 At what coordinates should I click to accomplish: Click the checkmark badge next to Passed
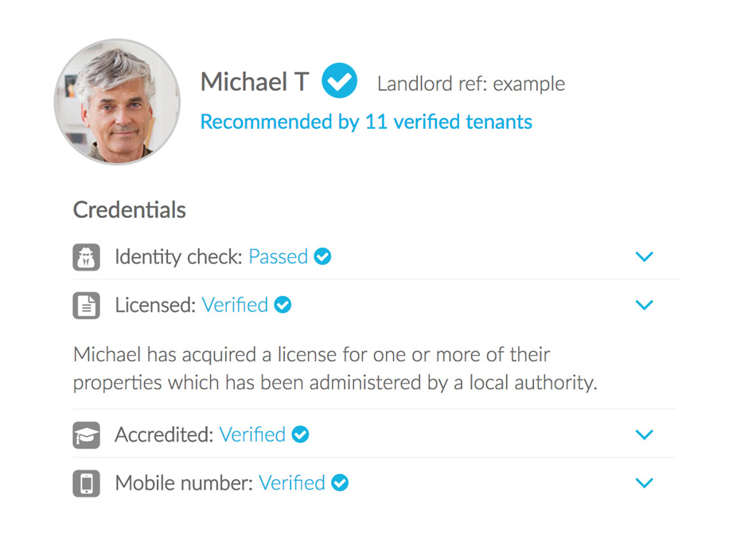[322, 256]
